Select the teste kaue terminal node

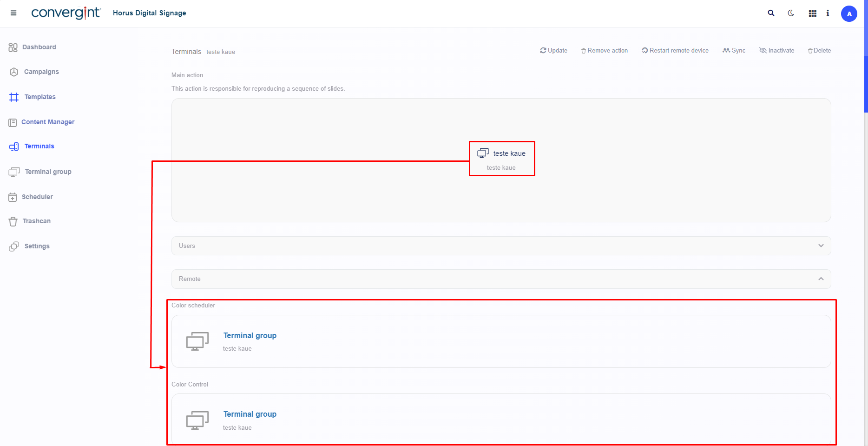pos(502,158)
